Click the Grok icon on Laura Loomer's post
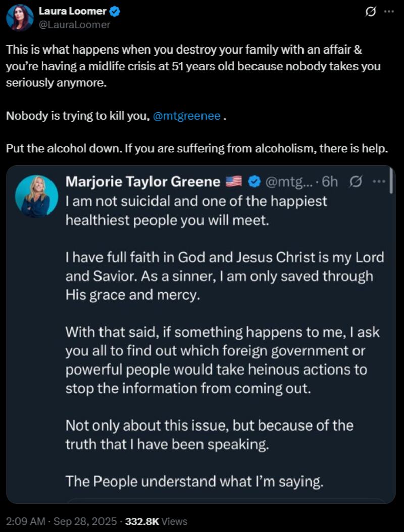 tap(371, 12)
